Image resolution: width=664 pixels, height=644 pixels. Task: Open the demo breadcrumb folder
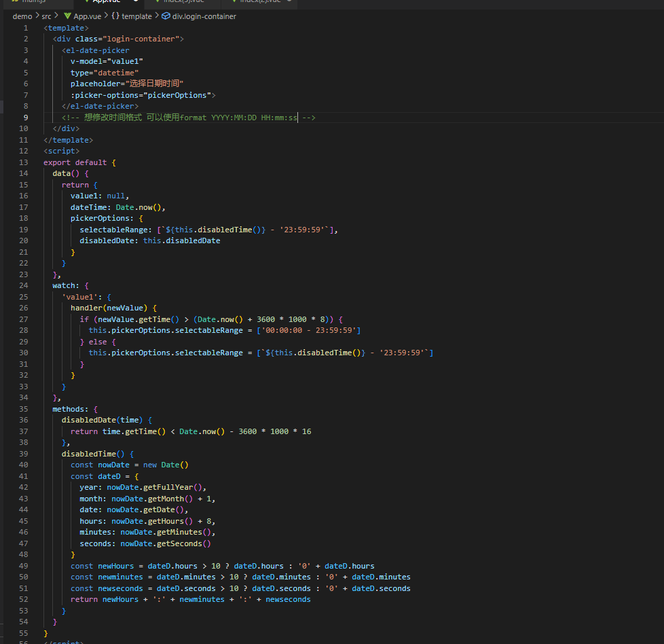22,16
